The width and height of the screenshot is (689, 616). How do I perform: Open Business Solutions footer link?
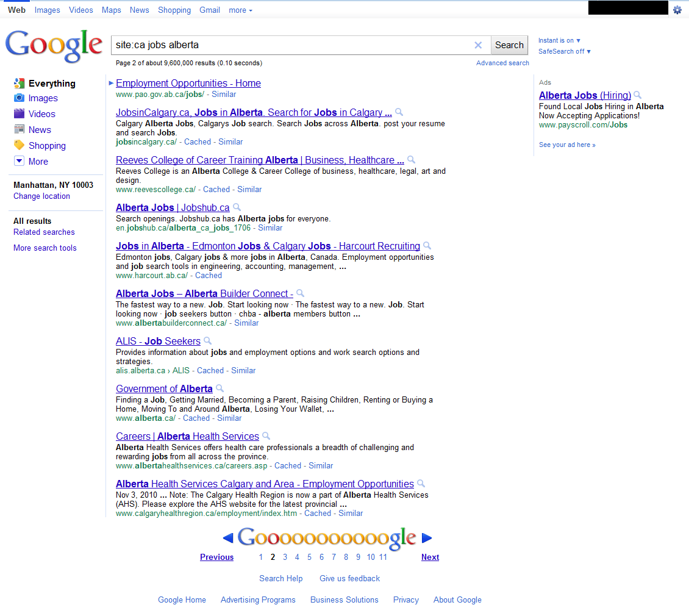pyautogui.click(x=344, y=600)
